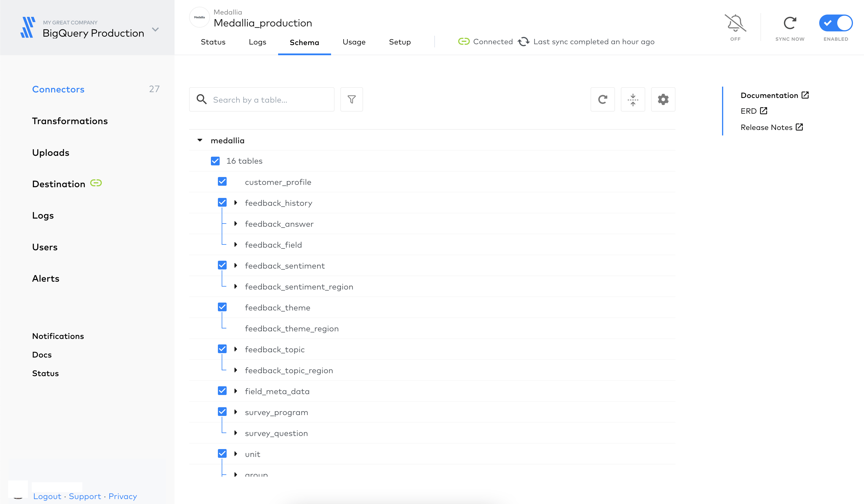
Task: Open the Usage tab
Action: [354, 42]
